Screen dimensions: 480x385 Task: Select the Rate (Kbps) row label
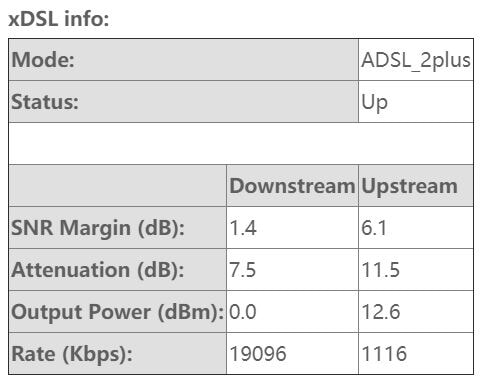tap(118, 354)
